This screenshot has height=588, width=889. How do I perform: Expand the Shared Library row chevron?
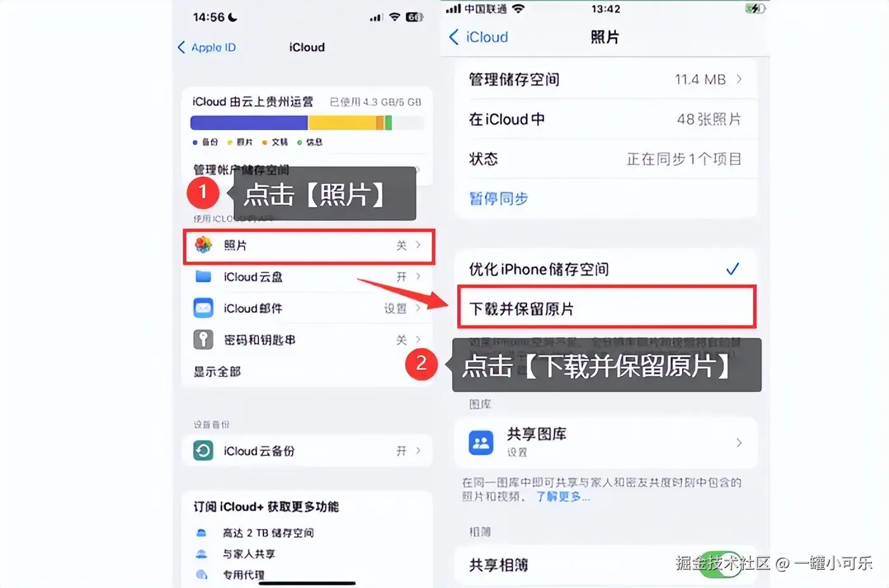[x=739, y=443]
